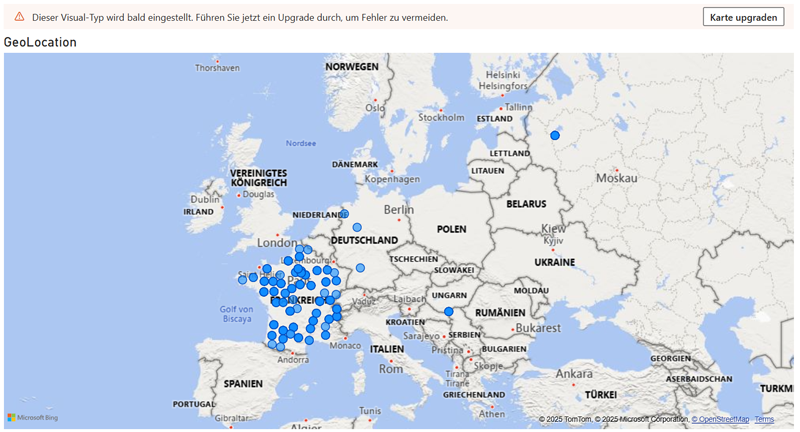
Task: Click the Golf von Biscaya label
Action: click(236, 315)
